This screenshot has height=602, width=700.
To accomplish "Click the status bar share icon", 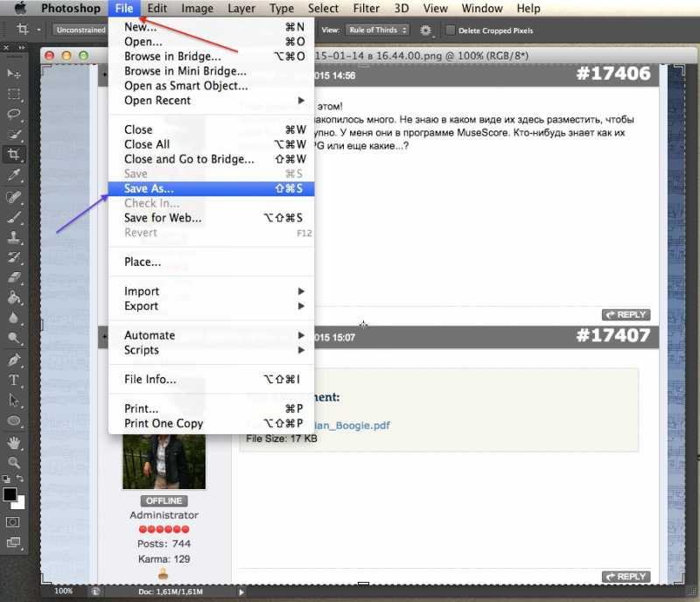I will pyautogui.click(x=95, y=591).
